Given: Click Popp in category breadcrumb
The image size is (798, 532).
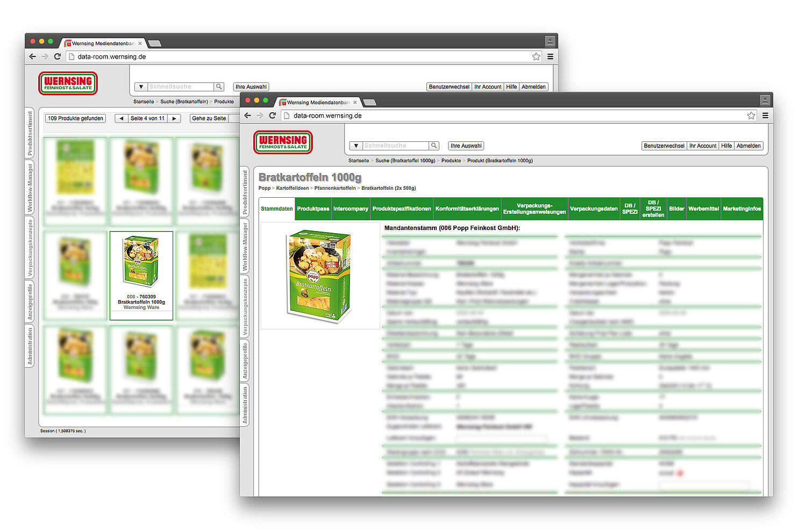Looking at the screenshot, I should (x=265, y=188).
